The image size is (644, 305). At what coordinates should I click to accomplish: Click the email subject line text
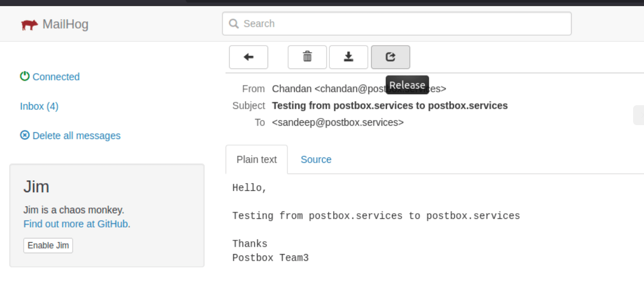pos(390,105)
